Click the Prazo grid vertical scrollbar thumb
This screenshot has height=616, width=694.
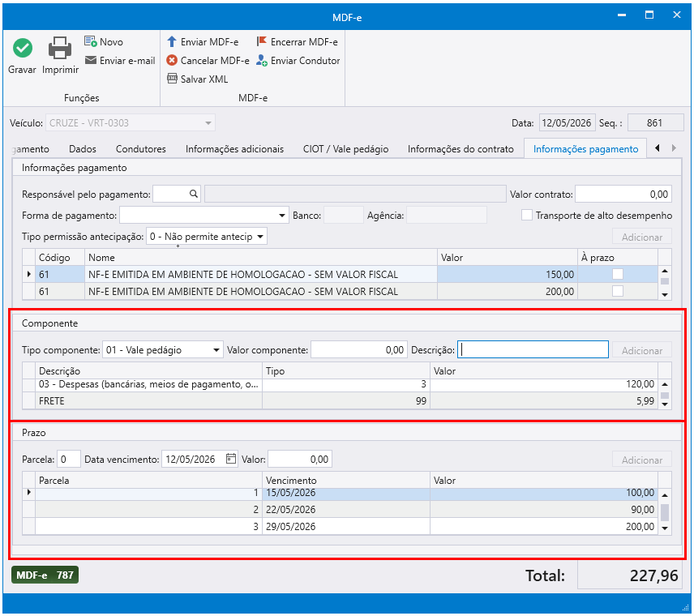tap(664, 513)
